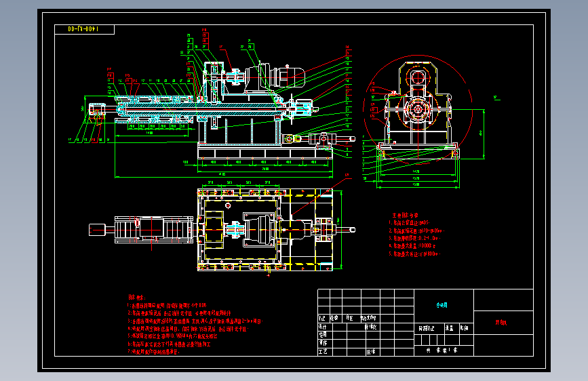
Task: Select parameter line 3 showing thickness range
Action: pyautogui.click(x=414, y=238)
